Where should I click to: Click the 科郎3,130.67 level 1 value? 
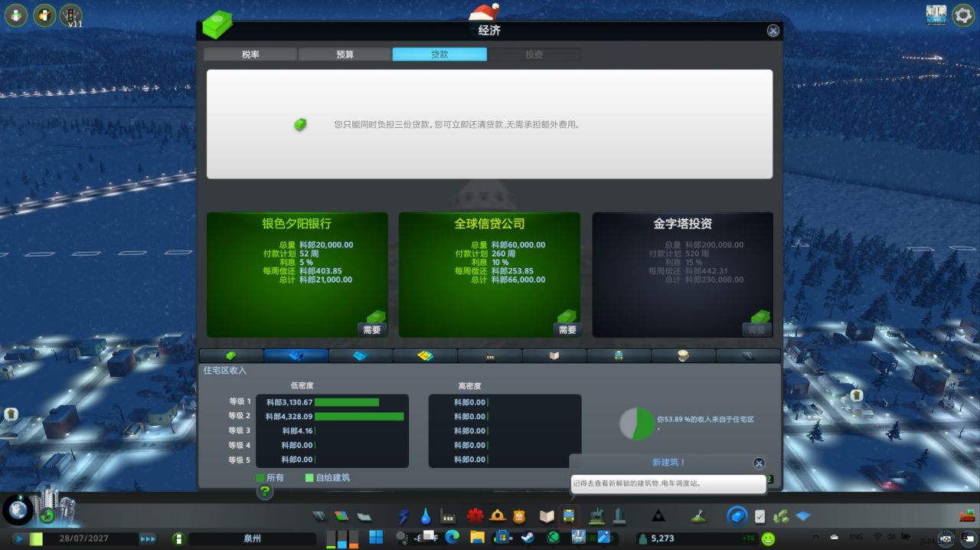point(289,402)
